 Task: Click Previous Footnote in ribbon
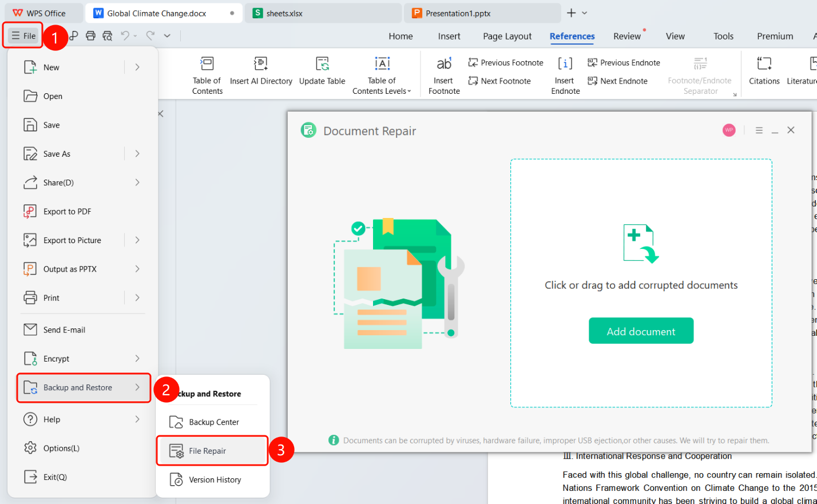pyautogui.click(x=506, y=63)
